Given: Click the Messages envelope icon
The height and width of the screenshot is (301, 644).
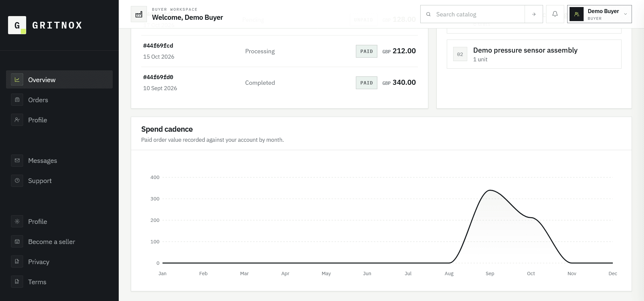Looking at the screenshot, I should tap(17, 160).
